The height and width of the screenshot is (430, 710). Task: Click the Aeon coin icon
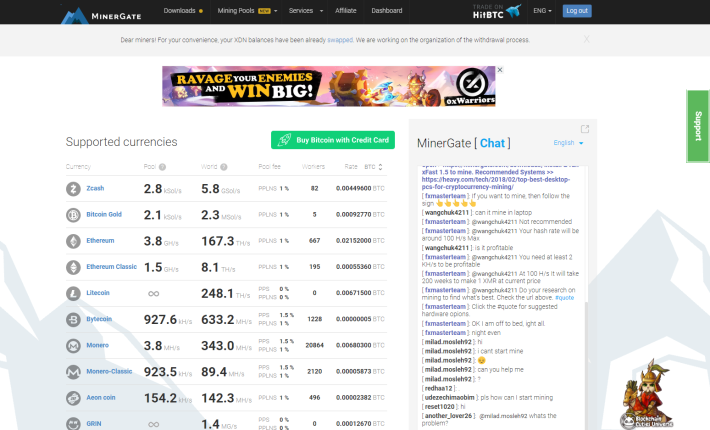[73, 398]
